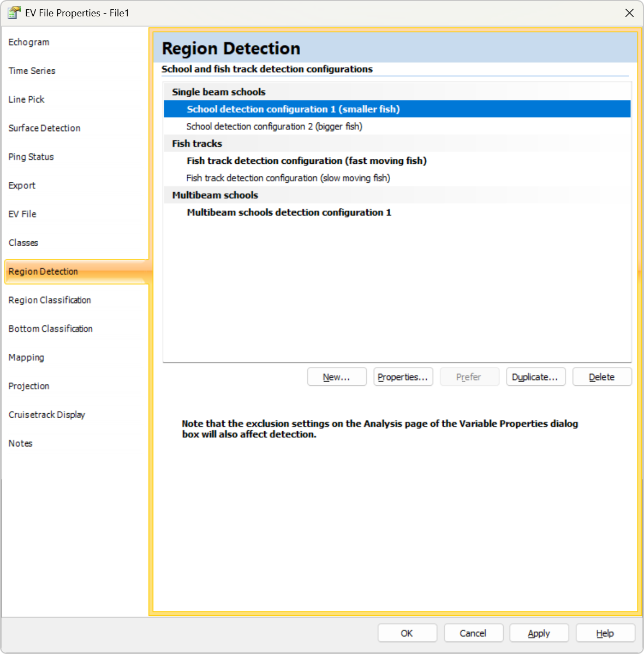Click the New... button
The height and width of the screenshot is (654, 644).
point(337,377)
